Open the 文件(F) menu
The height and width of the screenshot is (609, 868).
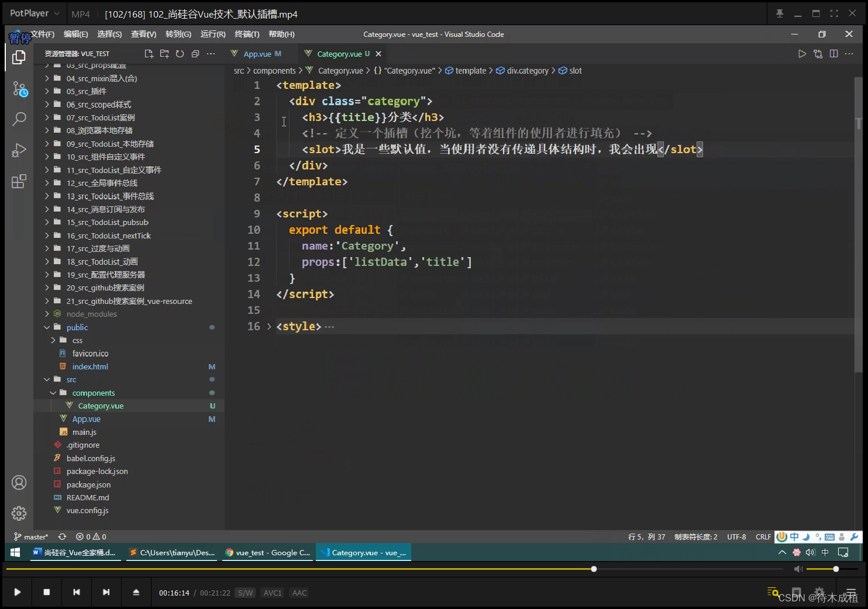click(42, 34)
